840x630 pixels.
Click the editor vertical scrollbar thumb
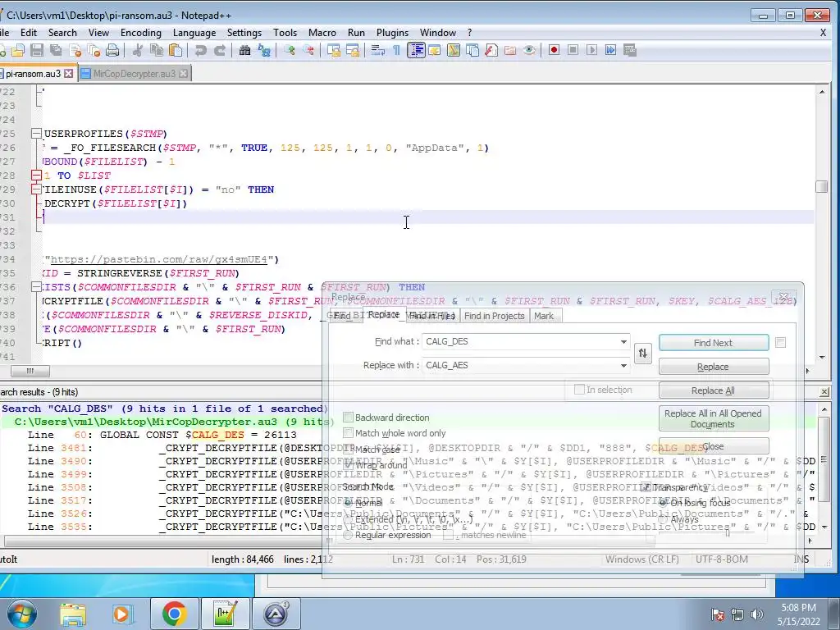point(821,186)
